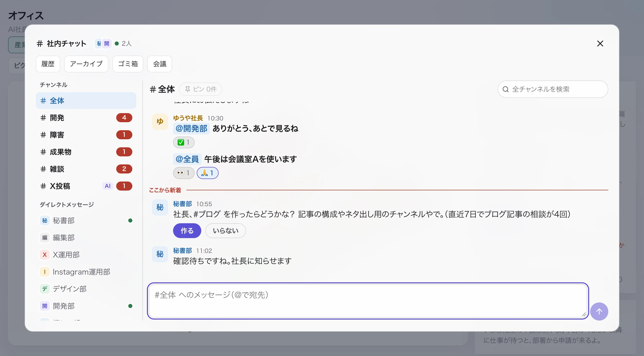Click the 秘書部 sender name at 10:55
644x356 pixels.
tap(182, 204)
